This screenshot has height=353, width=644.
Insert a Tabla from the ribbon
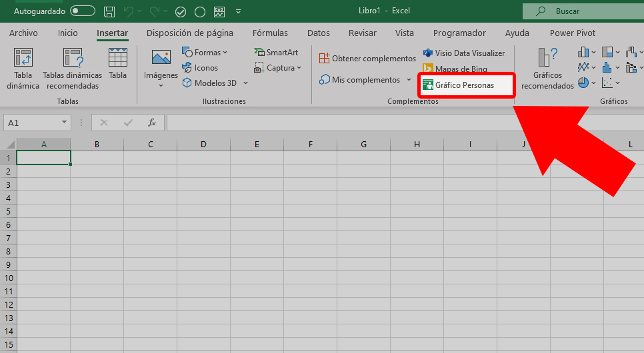point(118,65)
